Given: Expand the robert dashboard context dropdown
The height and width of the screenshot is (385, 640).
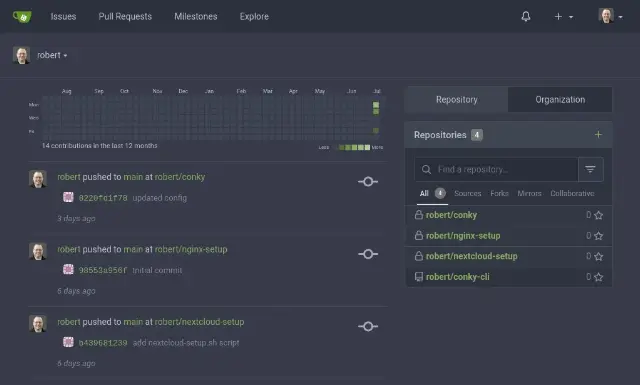Looking at the screenshot, I should point(52,55).
